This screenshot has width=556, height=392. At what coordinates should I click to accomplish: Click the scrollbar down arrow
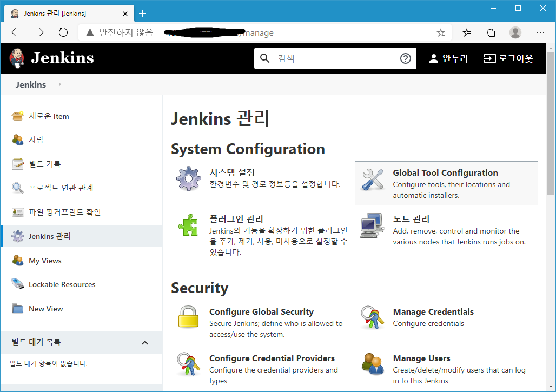(x=551, y=387)
